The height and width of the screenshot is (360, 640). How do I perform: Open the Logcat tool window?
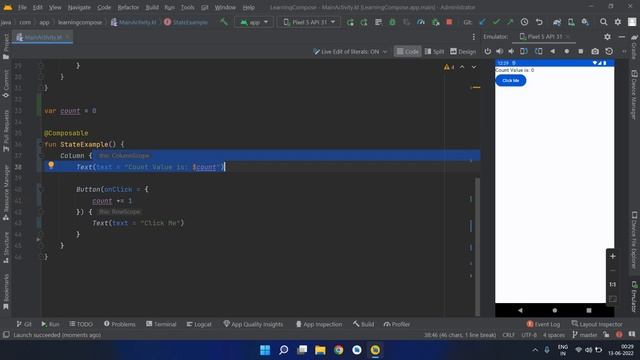point(199,324)
